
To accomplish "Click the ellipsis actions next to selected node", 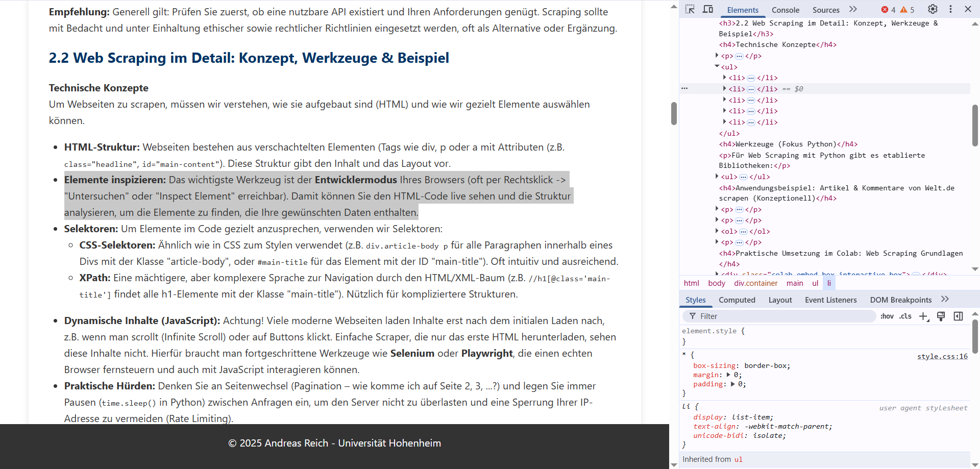I will click(x=684, y=88).
